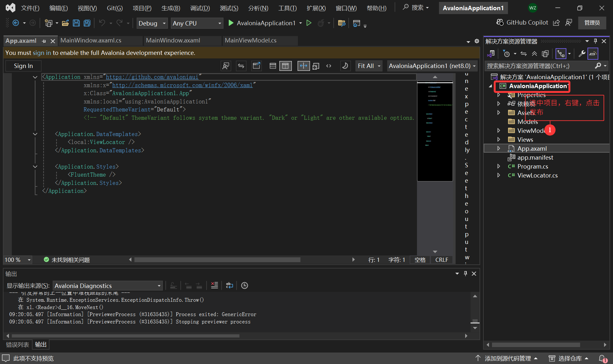Click the show all files icon

(x=545, y=54)
